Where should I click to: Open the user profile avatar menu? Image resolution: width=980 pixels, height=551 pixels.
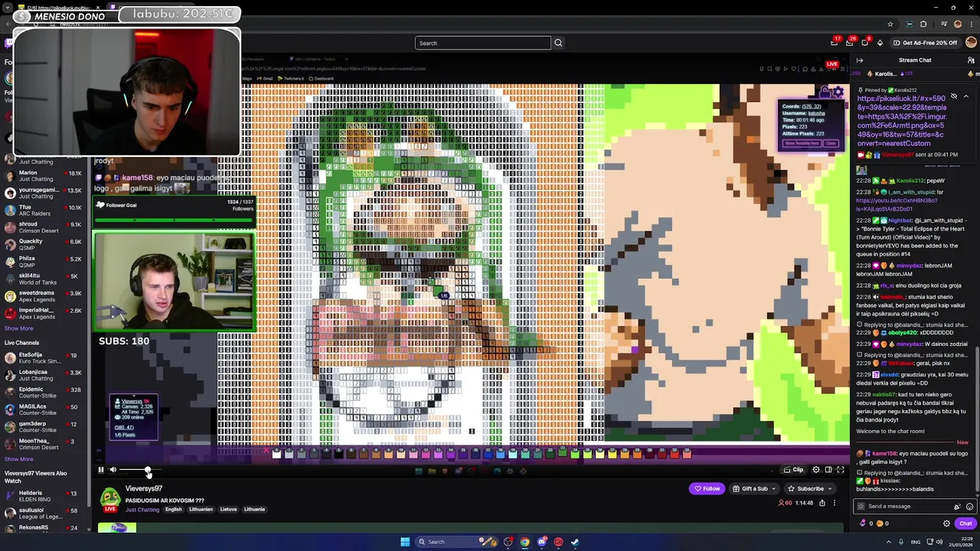[x=971, y=43]
